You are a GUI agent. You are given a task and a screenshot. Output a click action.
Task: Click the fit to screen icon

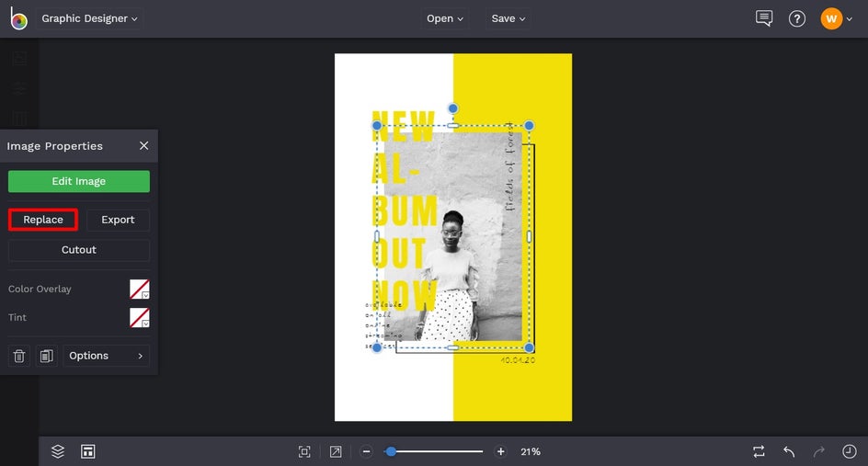click(x=304, y=451)
